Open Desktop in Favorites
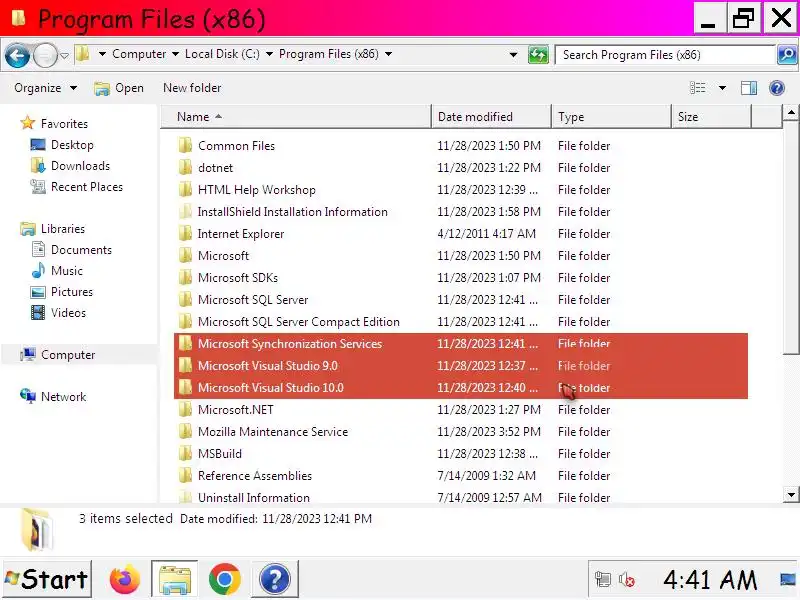This screenshot has width=800, height=600. 72,145
